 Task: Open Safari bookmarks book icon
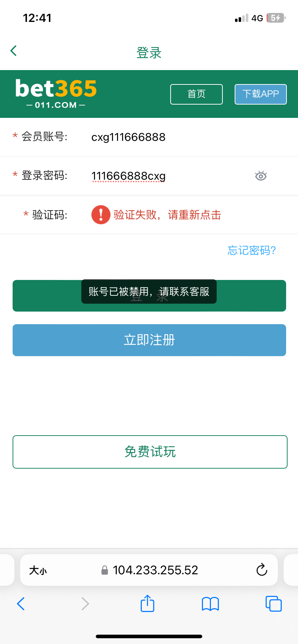(210, 604)
